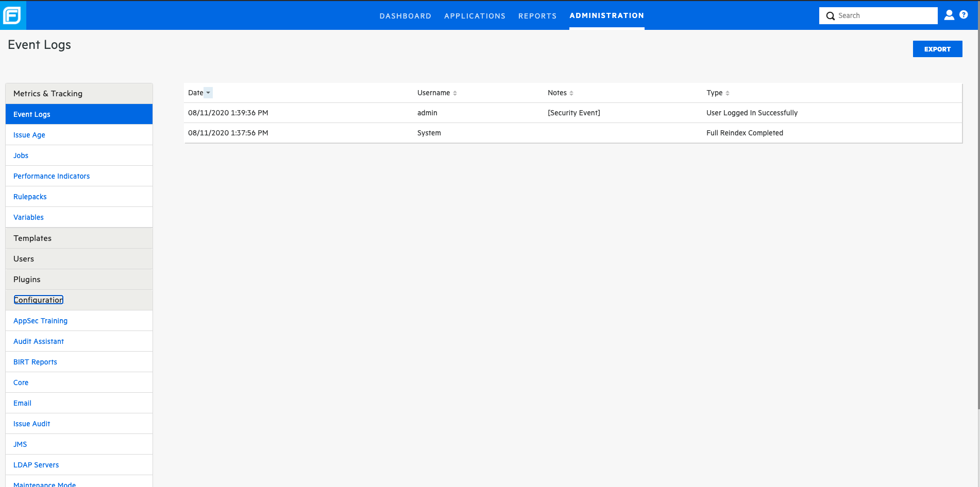Screen dimensions: 980x487
Task: Click the Date column sort arrow icon
Action: coord(208,93)
